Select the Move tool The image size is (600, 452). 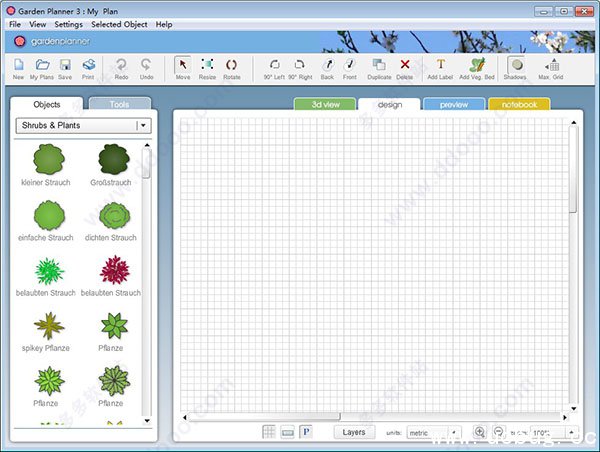coord(183,67)
